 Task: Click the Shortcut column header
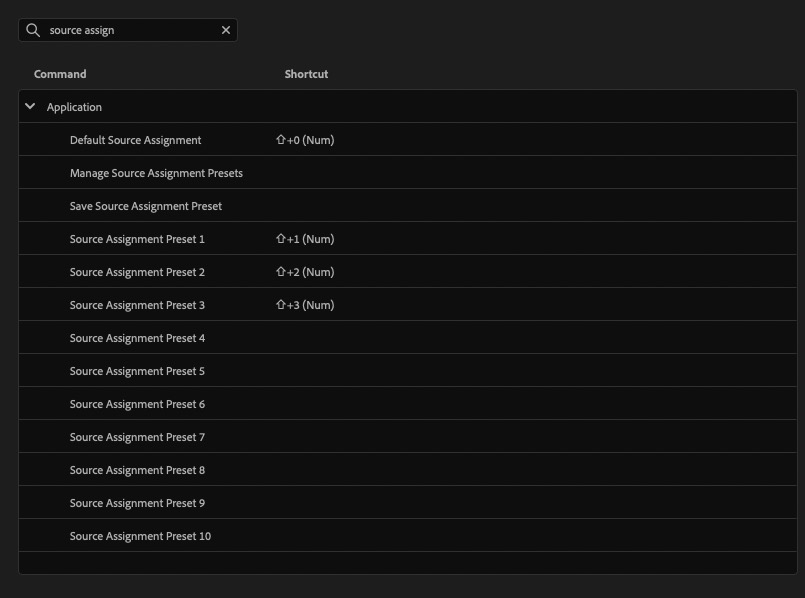point(306,74)
